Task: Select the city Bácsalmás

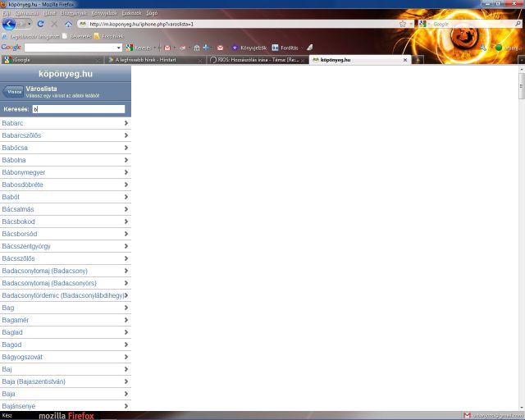Action: point(66,209)
